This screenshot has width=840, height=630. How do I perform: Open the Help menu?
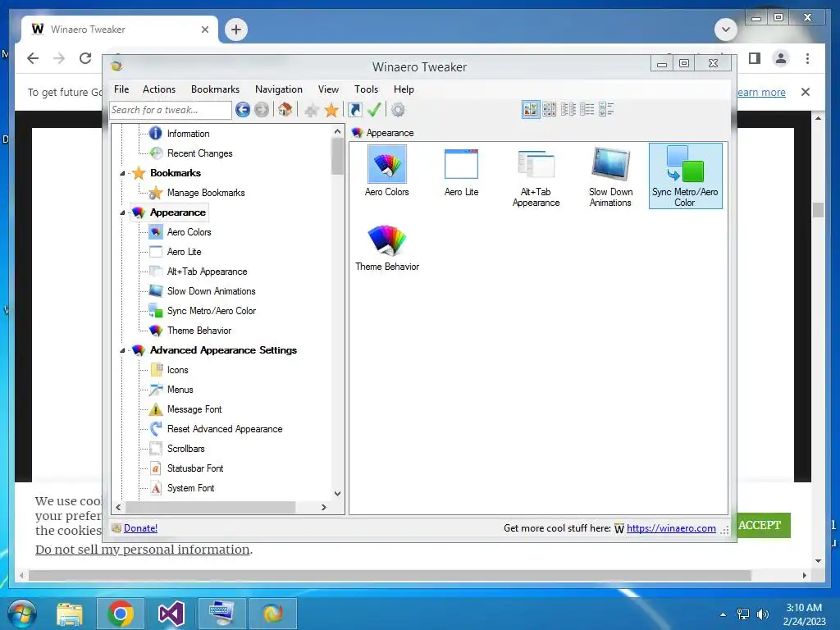pos(404,89)
